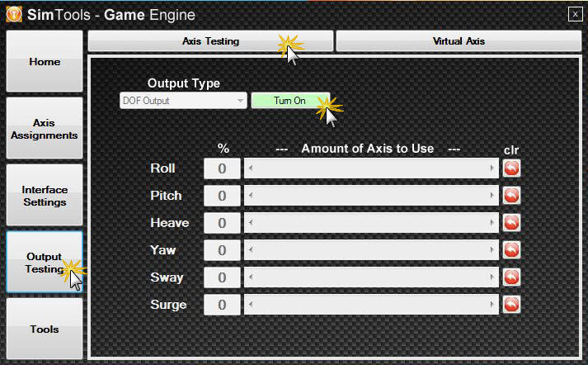Open Interface Settings page
Viewport: 588px width, 365px height.
click(45, 195)
